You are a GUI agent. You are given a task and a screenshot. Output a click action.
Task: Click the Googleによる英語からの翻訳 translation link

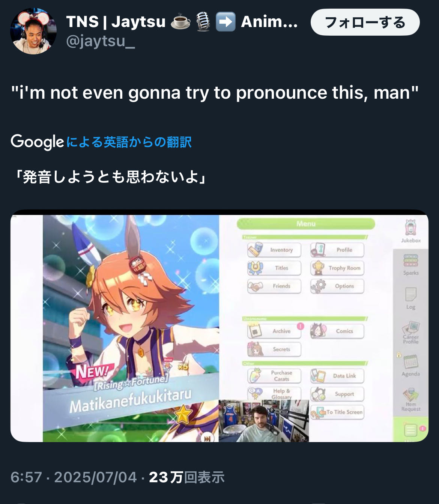[101, 142]
